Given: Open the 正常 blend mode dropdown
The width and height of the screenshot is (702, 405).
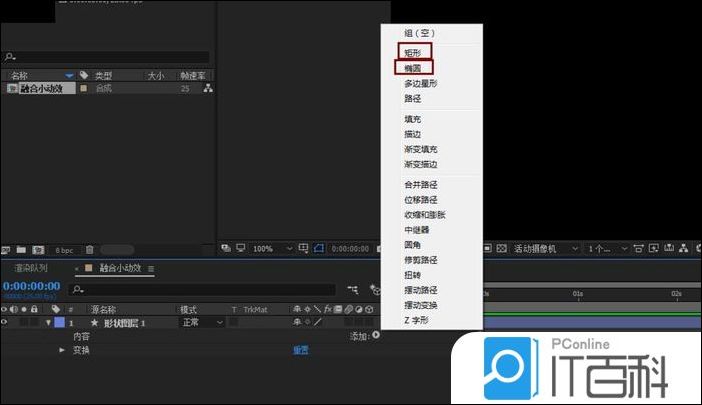Looking at the screenshot, I should click(x=202, y=322).
